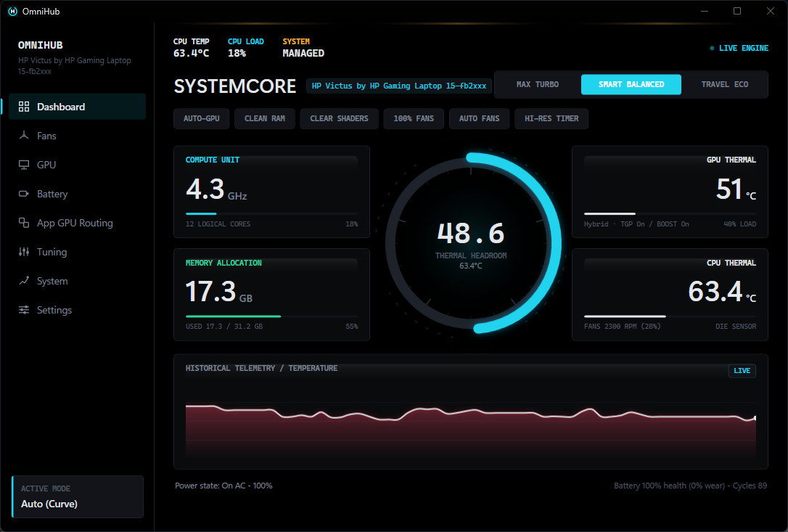Viewport: 788px width, 532px height.
Task: Click the CLEAR SHADERS button
Action: click(x=340, y=119)
